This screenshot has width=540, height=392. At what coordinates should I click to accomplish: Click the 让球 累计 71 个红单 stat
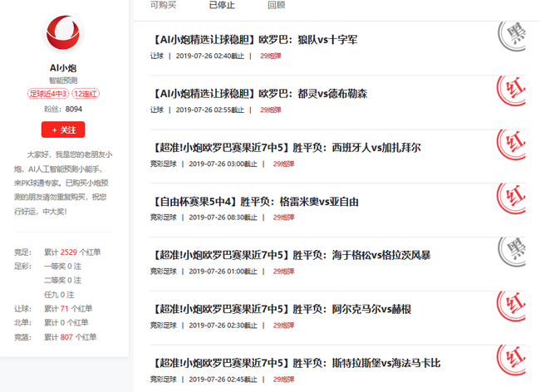coord(53,309)
